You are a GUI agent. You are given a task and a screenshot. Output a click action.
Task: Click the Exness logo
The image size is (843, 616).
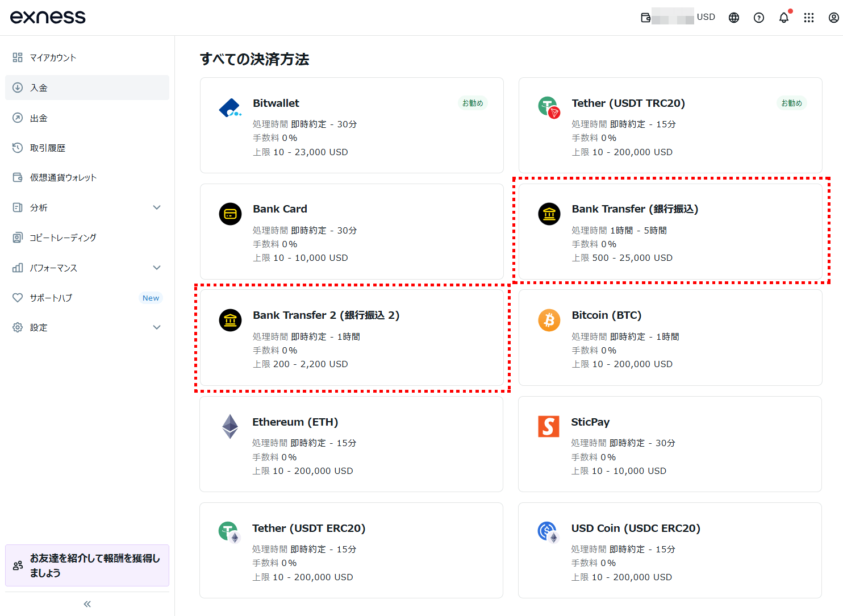click(x=48, y=17)
